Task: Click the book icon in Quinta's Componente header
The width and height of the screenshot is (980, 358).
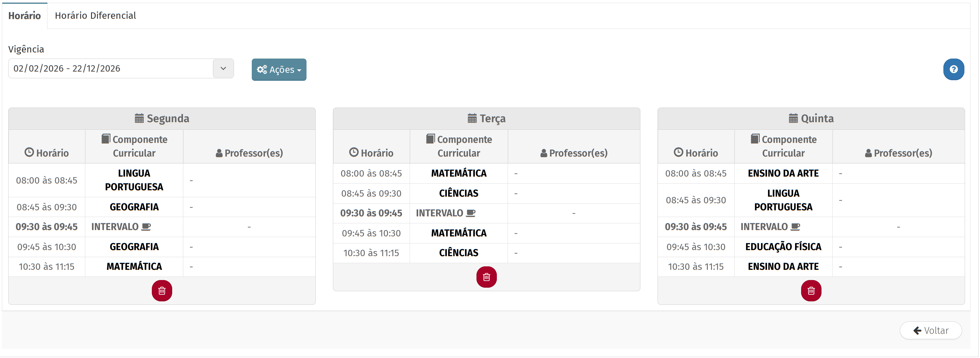Action: coord(755,139)
